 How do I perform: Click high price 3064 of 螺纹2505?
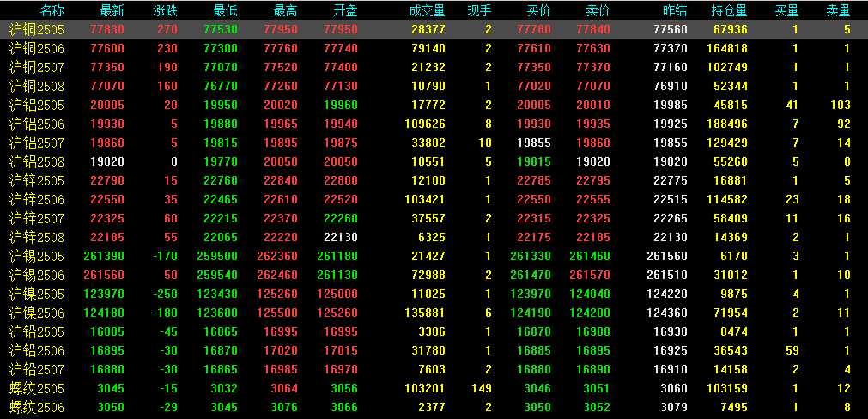point(284,388)
